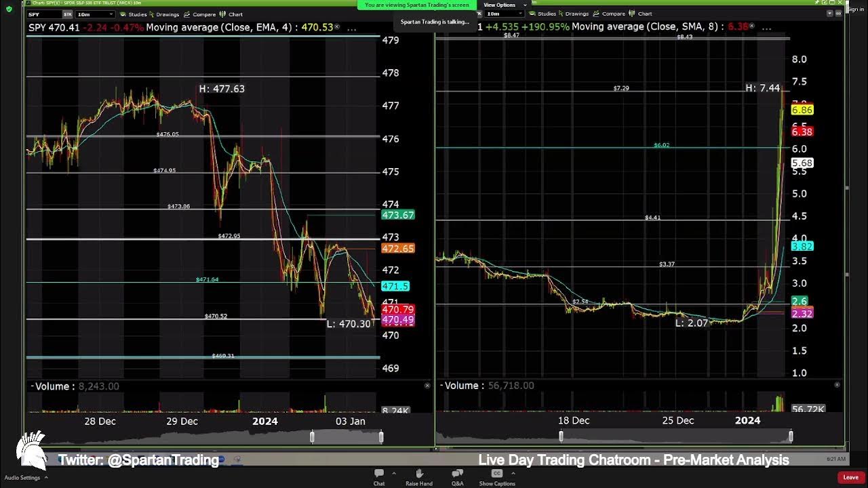The image size is (868, 488).
Task: Click Raise Hand in Zoom toolbar
Action: click(x=418, y=477)
